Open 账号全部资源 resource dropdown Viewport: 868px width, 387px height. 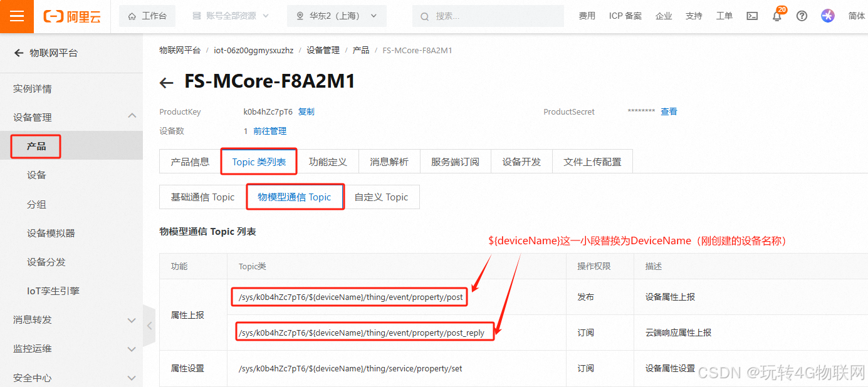(231, 16)
